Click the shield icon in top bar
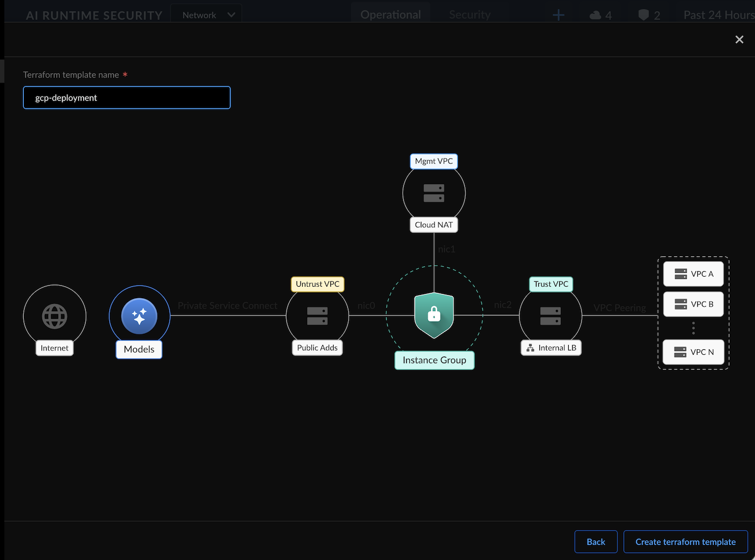755x560 pixels. [x=644, y=15]
